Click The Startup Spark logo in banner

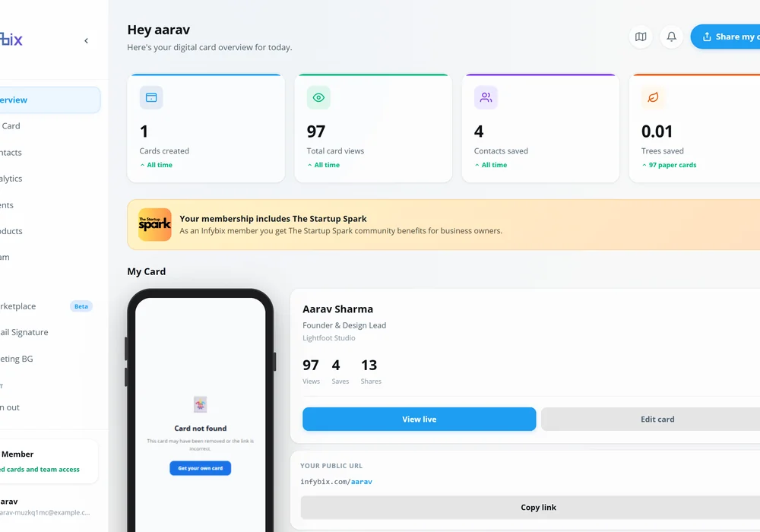154,224
